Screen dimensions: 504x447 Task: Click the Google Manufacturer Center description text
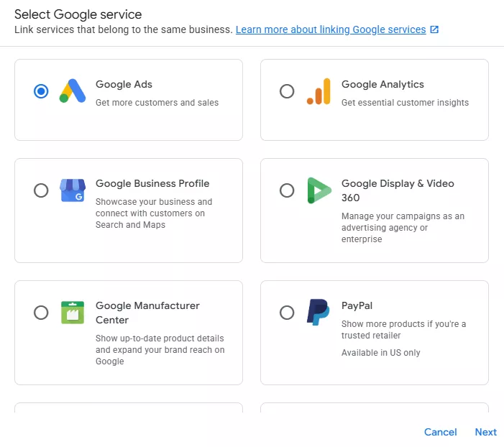click(x=160, y=350)
